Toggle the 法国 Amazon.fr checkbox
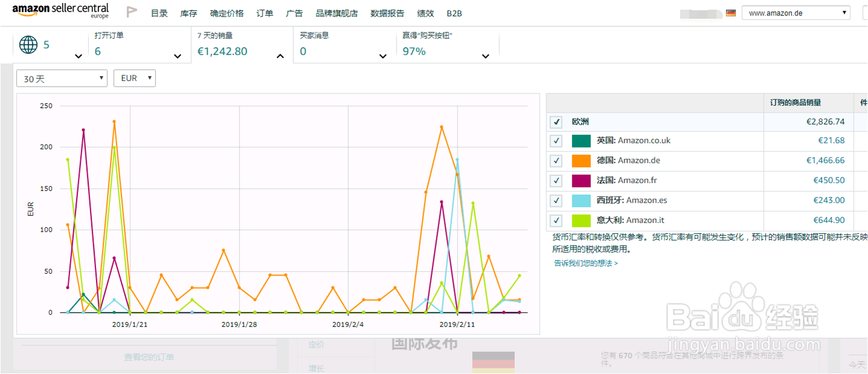 point(556,181)
